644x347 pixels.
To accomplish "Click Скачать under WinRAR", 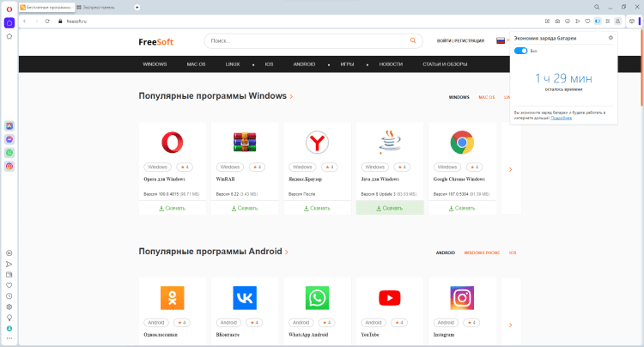I will [x=245, y=208].
